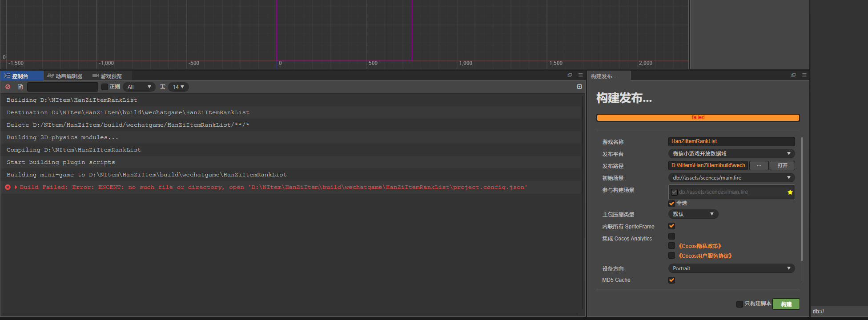This screenshot has width=868, height=320.
Task: Click the console search input field
Action: coord(63,87)
